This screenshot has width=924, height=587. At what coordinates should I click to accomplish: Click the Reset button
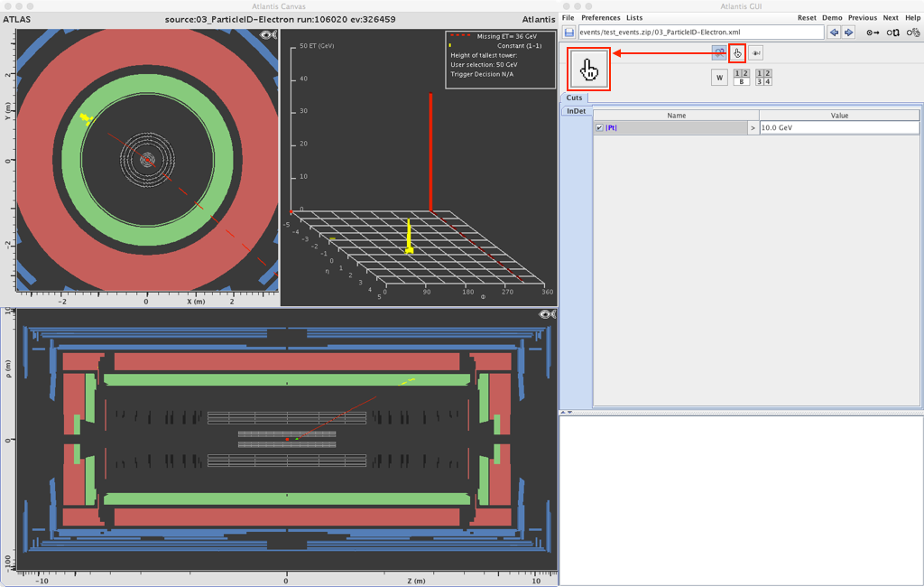(x=807, y=18)
